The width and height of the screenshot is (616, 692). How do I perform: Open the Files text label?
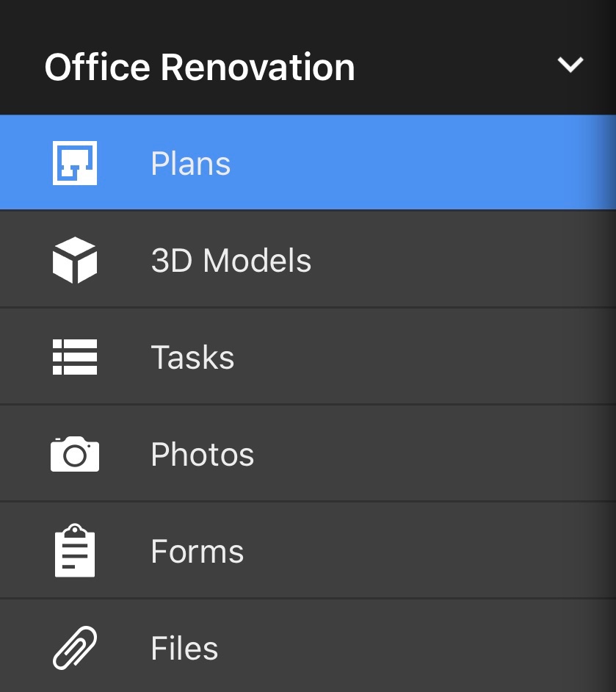[184, 649]
